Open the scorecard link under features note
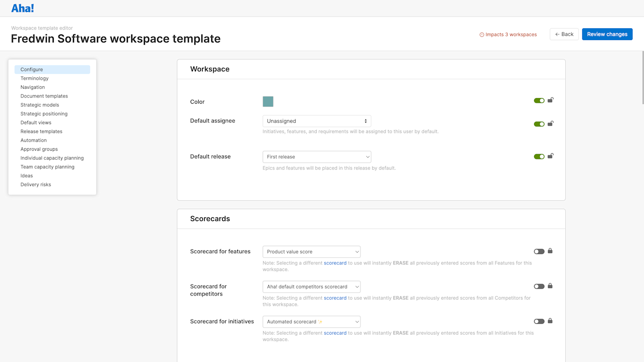 coord(335,263)
